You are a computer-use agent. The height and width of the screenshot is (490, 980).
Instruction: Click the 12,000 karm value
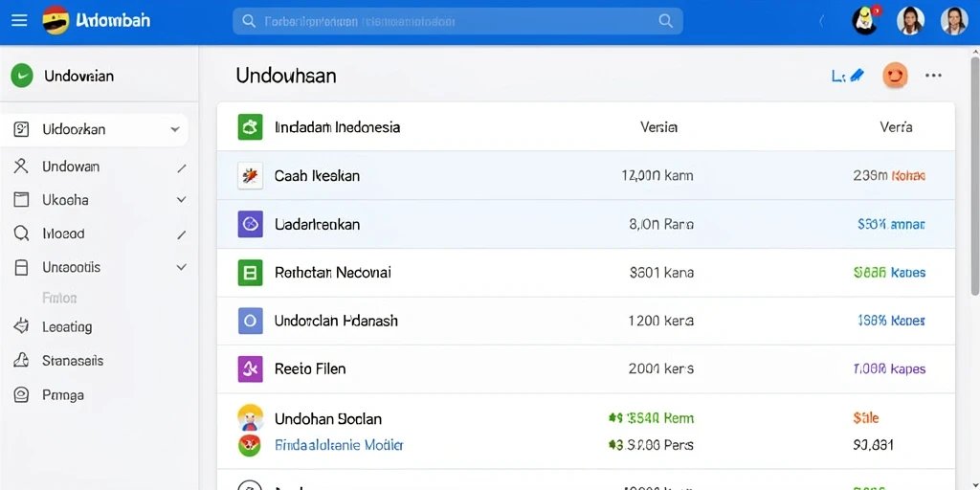[x=657, y=176]
